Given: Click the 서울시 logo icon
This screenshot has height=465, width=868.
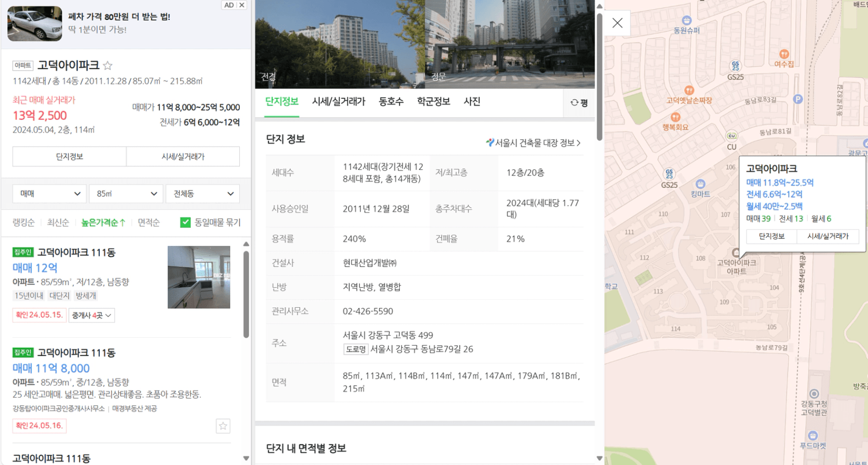Looking at the screenshot, I should [x=490, y=143].
